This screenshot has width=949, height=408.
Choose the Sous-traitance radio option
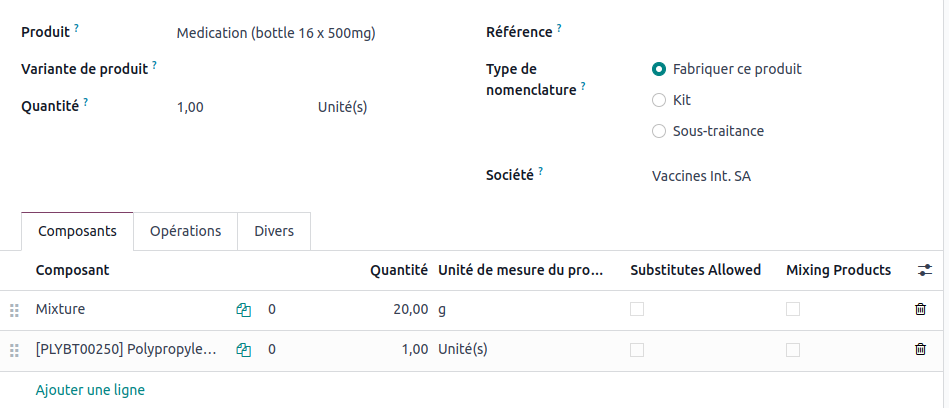click(659, 131)
